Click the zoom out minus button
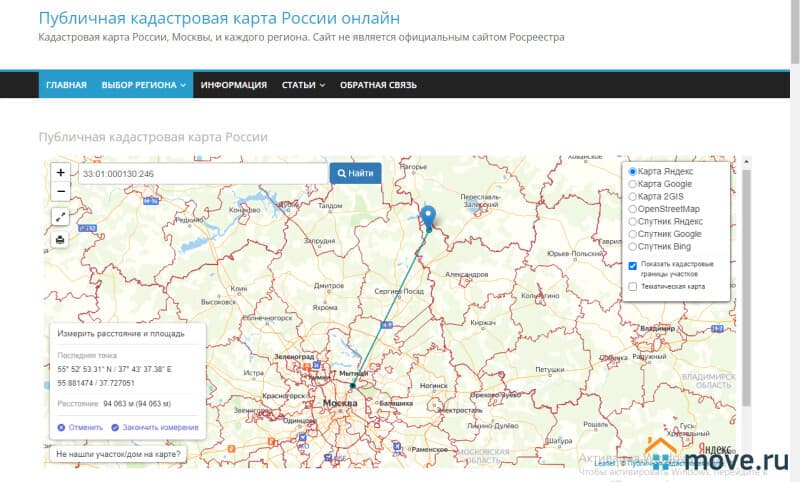This screenshot has height=482, width=800. click(61, 191)
